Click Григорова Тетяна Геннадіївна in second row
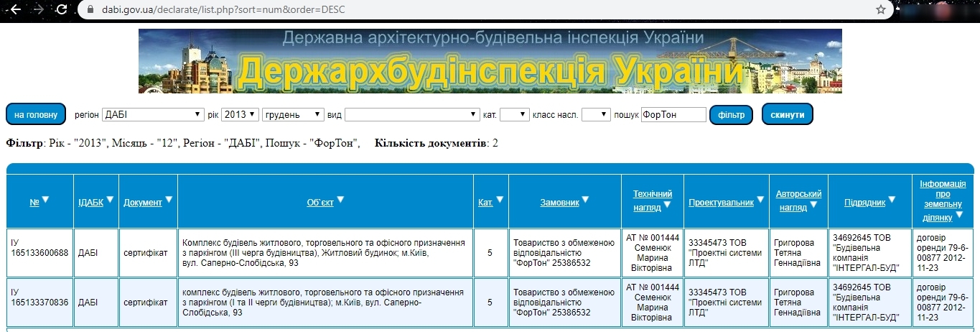980x332 pixels. pyautogui.click(x=798, y=303)
